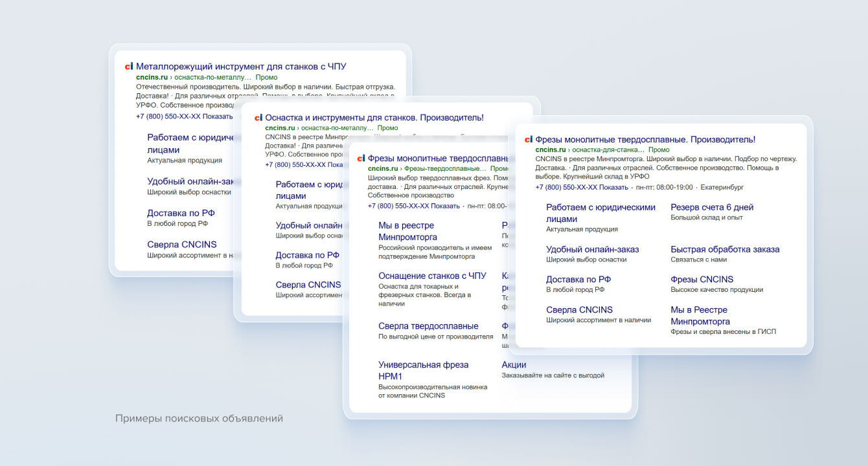Screen dimensions: 868x466
Task: Click Заказывайте на сайте с выгодой text
Action: (x=553, y=375)
